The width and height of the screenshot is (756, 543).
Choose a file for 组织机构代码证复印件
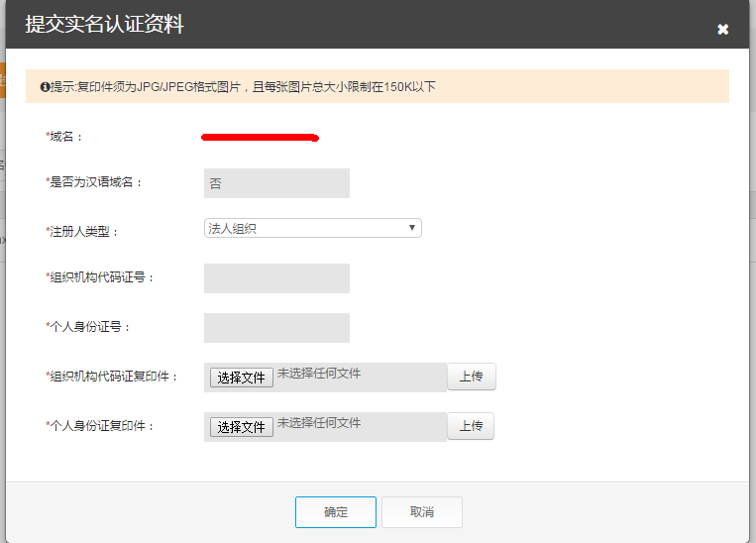click(242, 378)
